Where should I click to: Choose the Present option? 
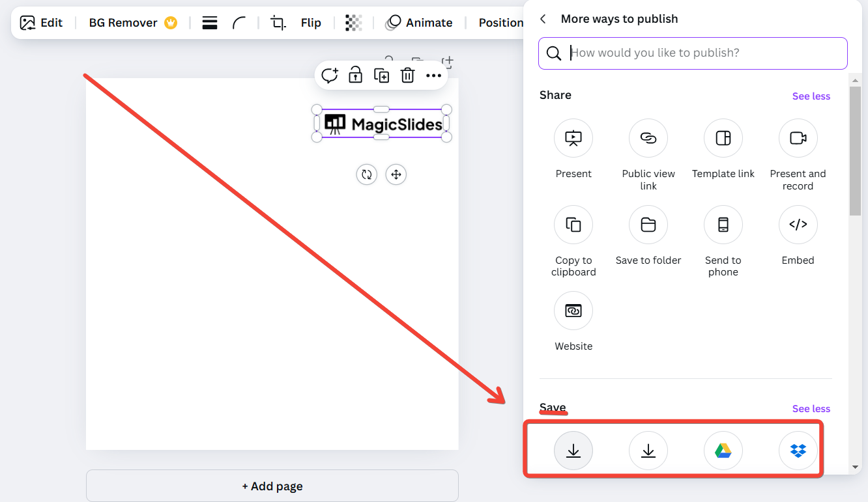point(573,149)
